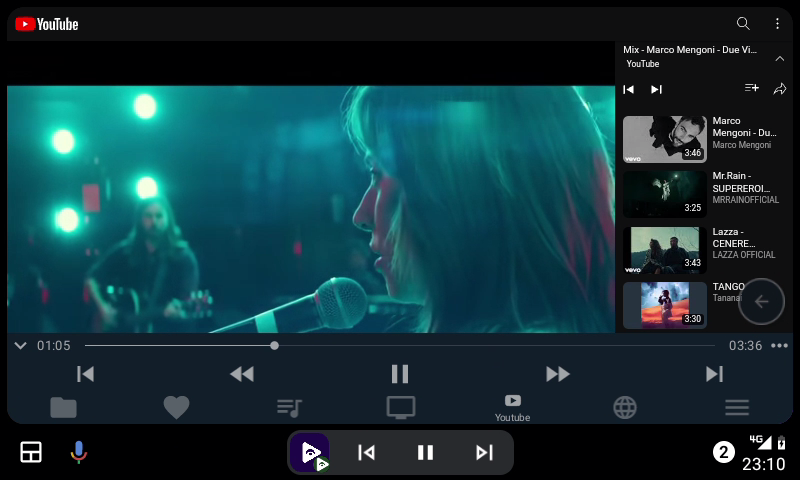
Task: Click MRRAINOFFICIAL channel name
Action: 745,199
